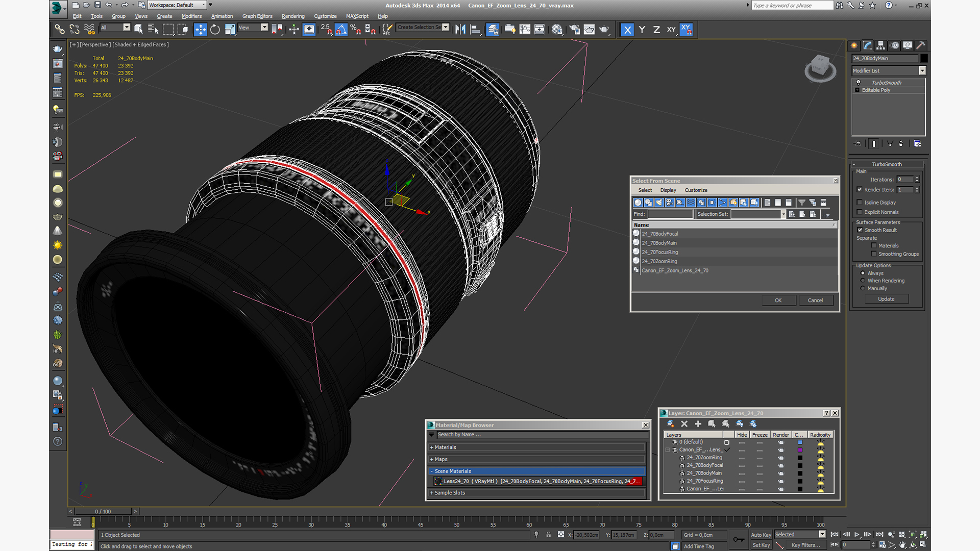The image size is (980, 551).
Task: Select the Rotate tool in main toolbar
Action: tap(215, 30)
